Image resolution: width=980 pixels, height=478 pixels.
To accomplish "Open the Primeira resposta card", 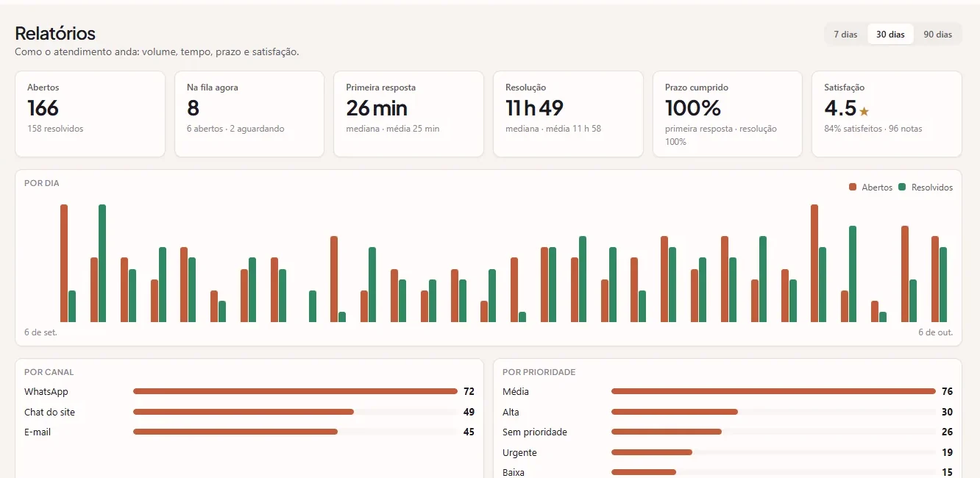I will click(408, 114).
